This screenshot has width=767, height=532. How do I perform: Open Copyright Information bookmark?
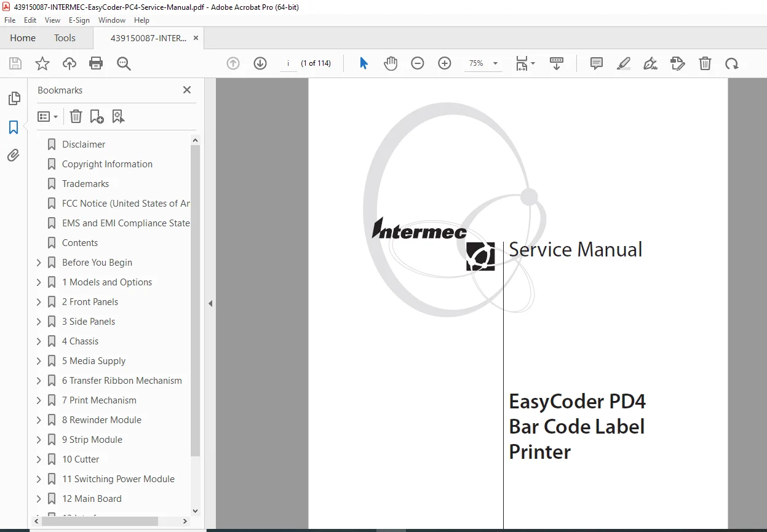pos(107,164)
